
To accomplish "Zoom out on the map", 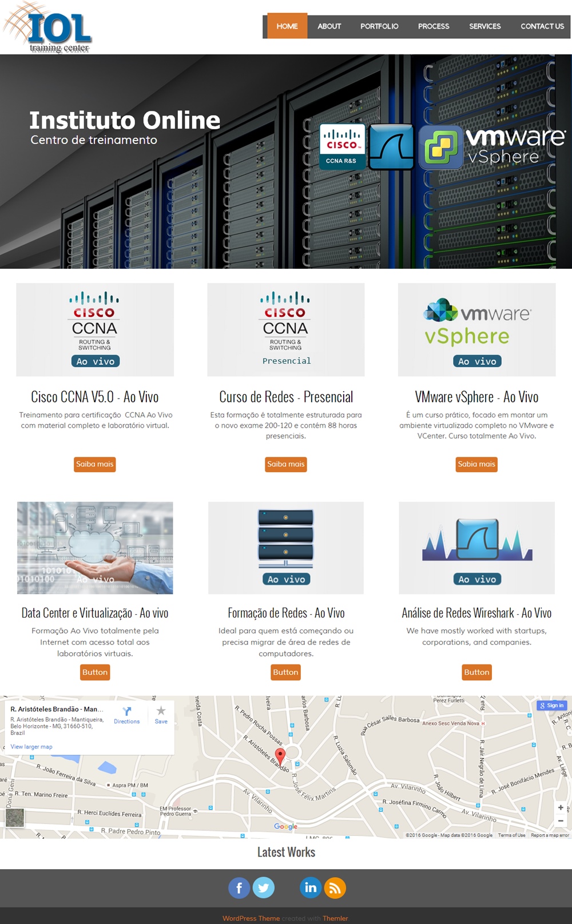I will click(561, 821).
